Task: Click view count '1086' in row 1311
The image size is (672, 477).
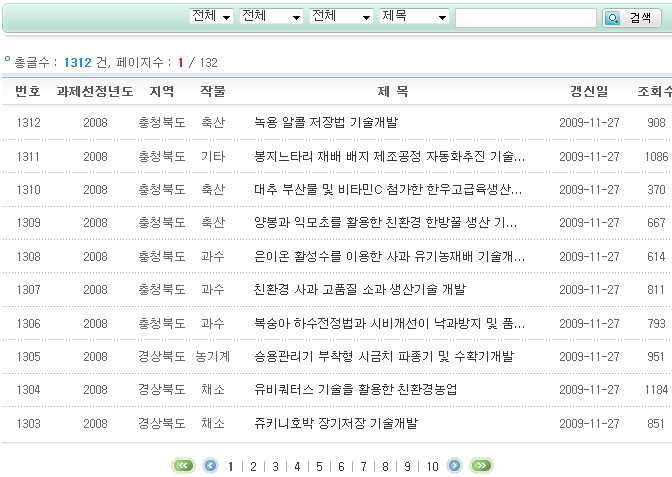Action: 656,156
